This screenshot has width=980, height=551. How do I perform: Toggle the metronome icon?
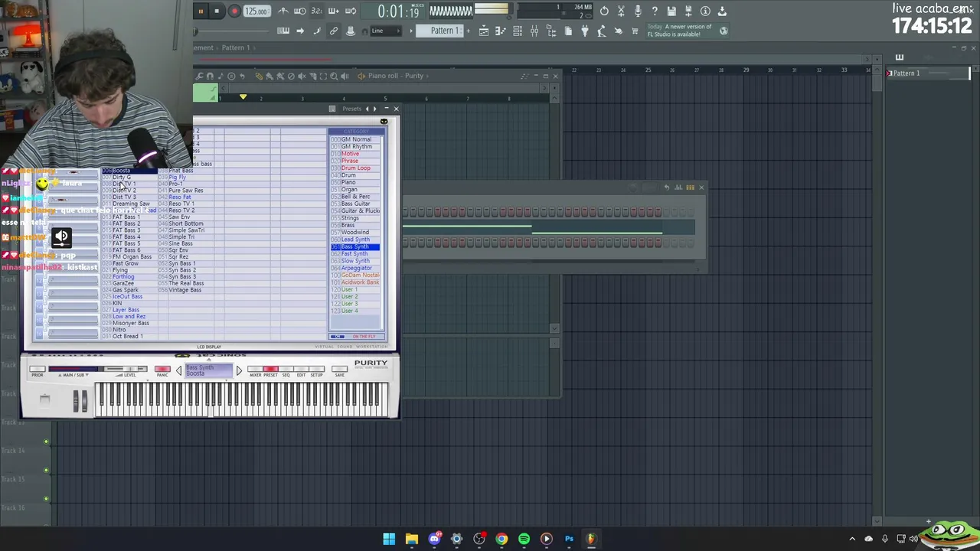(x=283, y=11)
